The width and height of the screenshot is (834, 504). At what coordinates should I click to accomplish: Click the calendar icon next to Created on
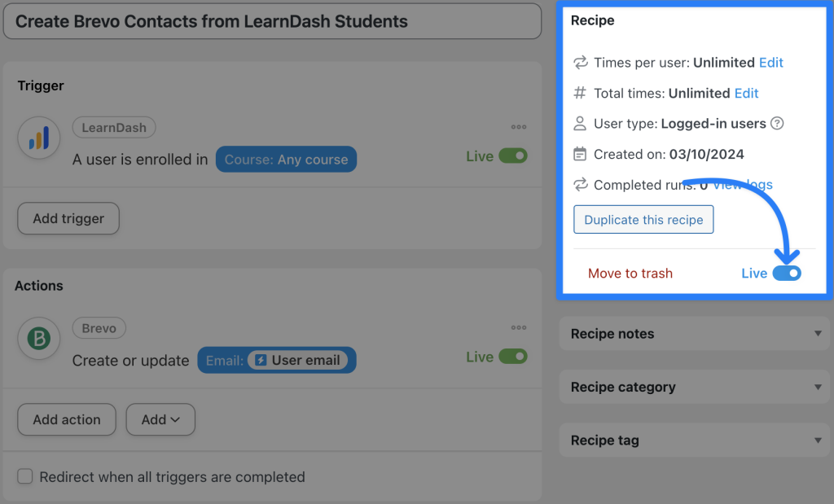(580, 154)
